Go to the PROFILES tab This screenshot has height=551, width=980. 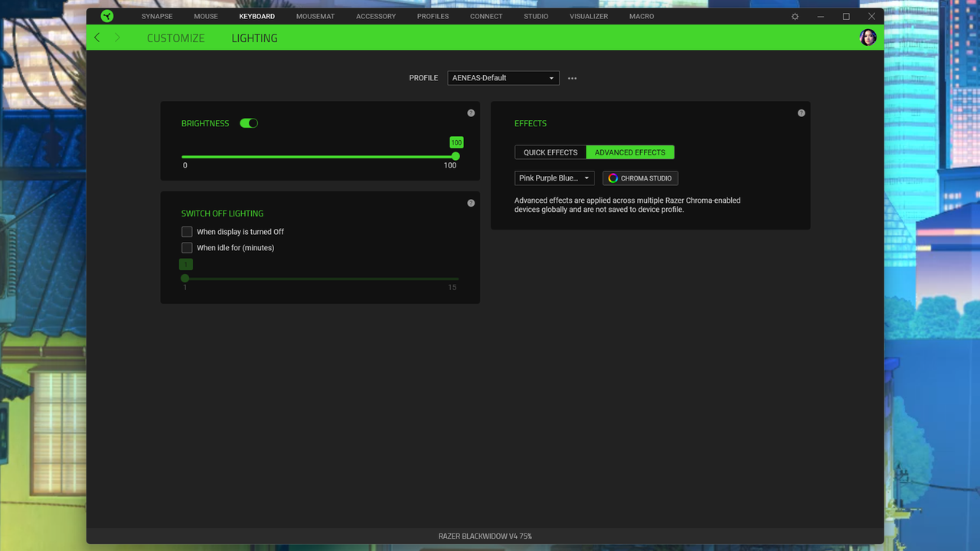coord(433,16)
